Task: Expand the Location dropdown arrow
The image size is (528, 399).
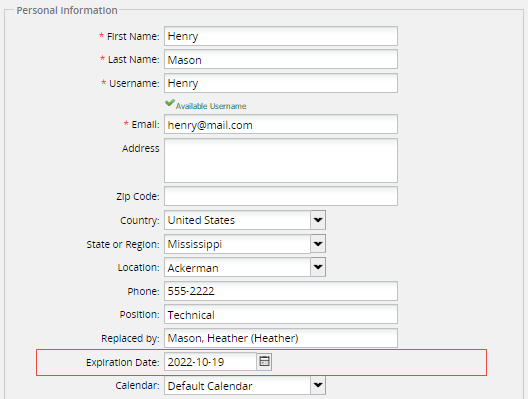Action: pyautogui.click(x=318, y=267)
